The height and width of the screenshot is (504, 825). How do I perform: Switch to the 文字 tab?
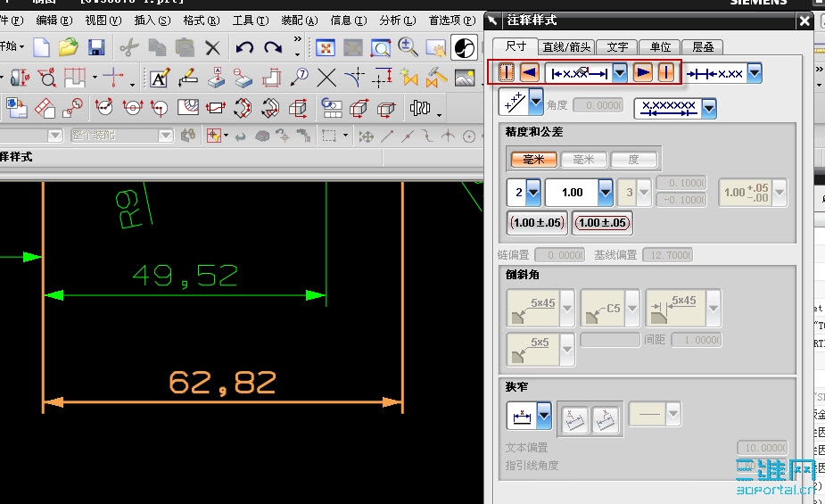coord(616,46)
